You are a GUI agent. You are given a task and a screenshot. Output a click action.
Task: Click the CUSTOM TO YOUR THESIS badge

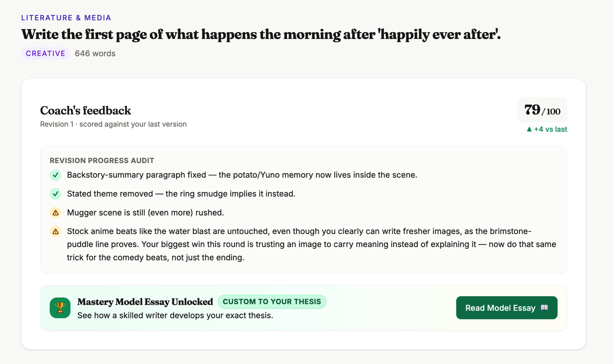tap(272, 302)
